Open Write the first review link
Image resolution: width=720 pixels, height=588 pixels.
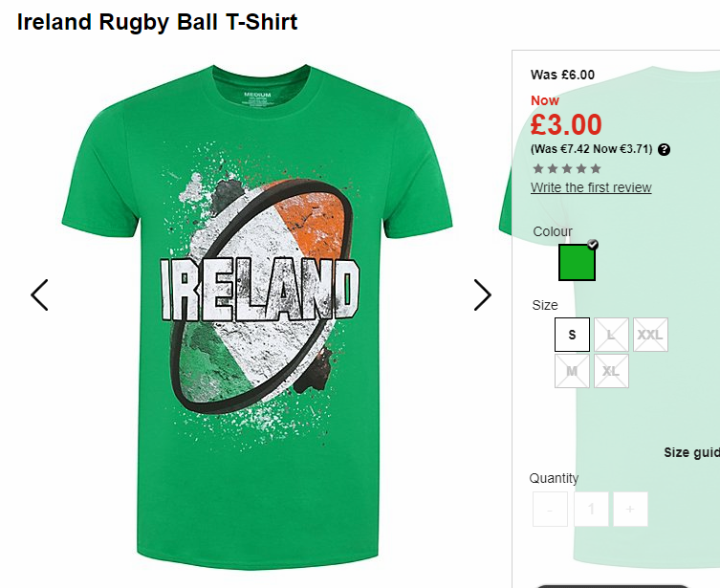[591, 187]
